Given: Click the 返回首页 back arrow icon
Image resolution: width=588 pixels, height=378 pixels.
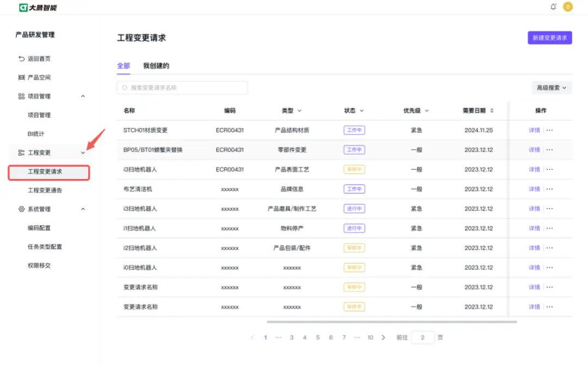Looking at the screenshot, I should pyautogui.click(x=22, y=58).
